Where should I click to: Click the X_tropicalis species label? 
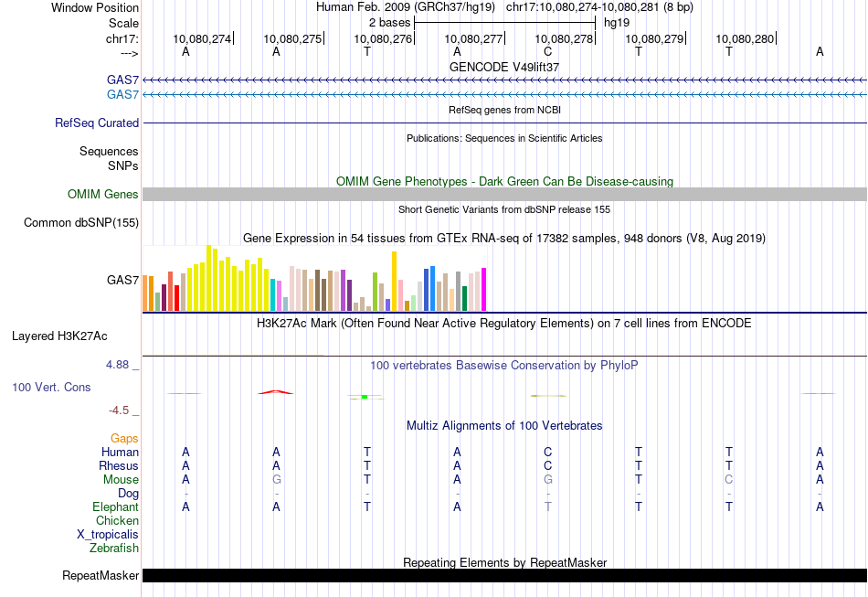[x=108, y=535]
